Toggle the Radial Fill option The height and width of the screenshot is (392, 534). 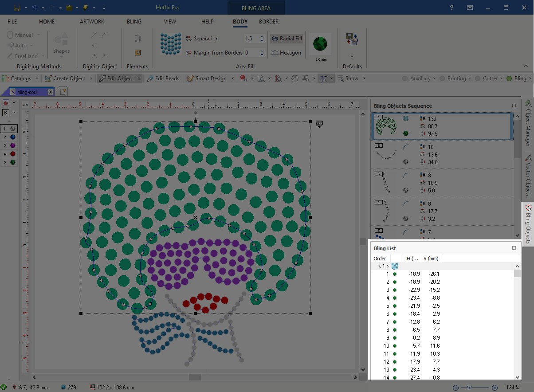point(287,39)
